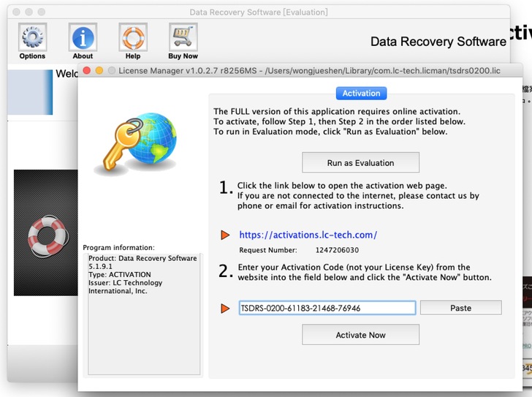532x397 pixels.
Task: Click the 'Type: ACTIVATION' line
Action: point(119,274)
